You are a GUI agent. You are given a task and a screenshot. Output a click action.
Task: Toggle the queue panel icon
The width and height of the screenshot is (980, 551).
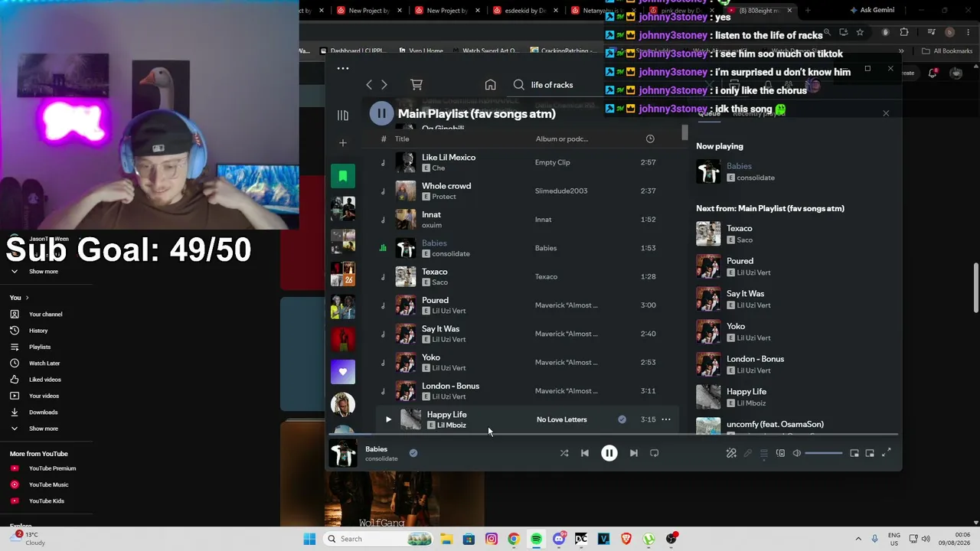[x=764, y=454]
